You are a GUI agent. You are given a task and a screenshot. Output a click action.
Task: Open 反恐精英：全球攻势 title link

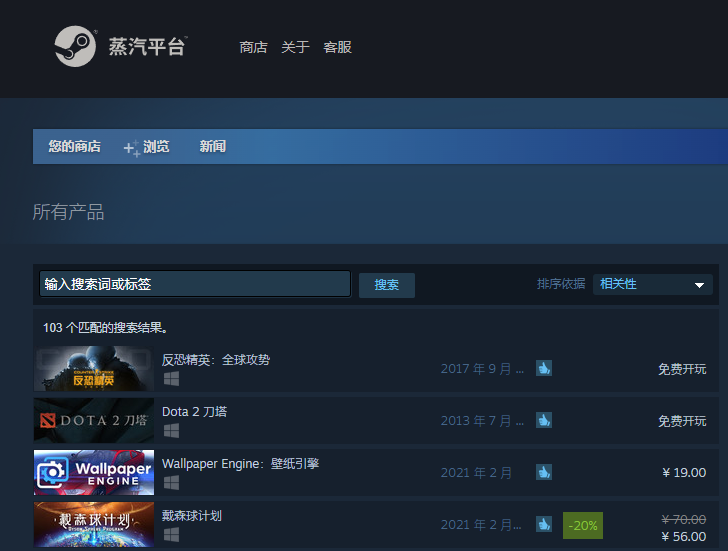[216, 360]
